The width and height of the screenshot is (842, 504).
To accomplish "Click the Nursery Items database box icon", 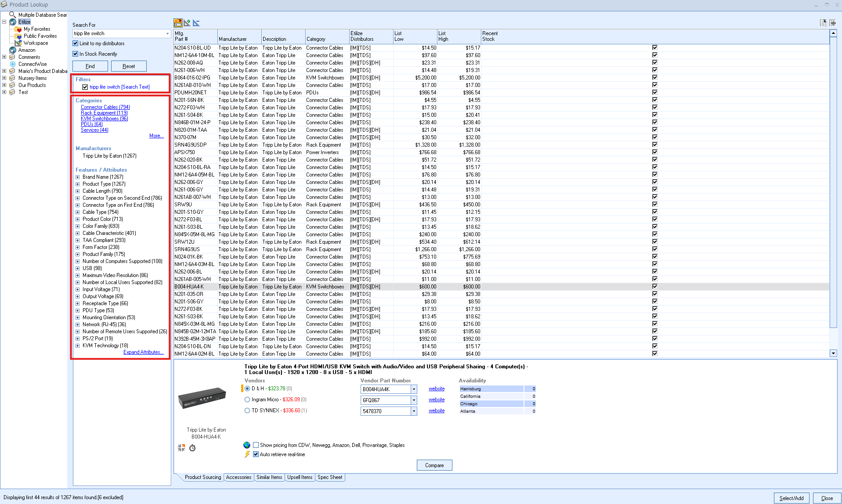I will pyautogui.click(x=12, y=78).
